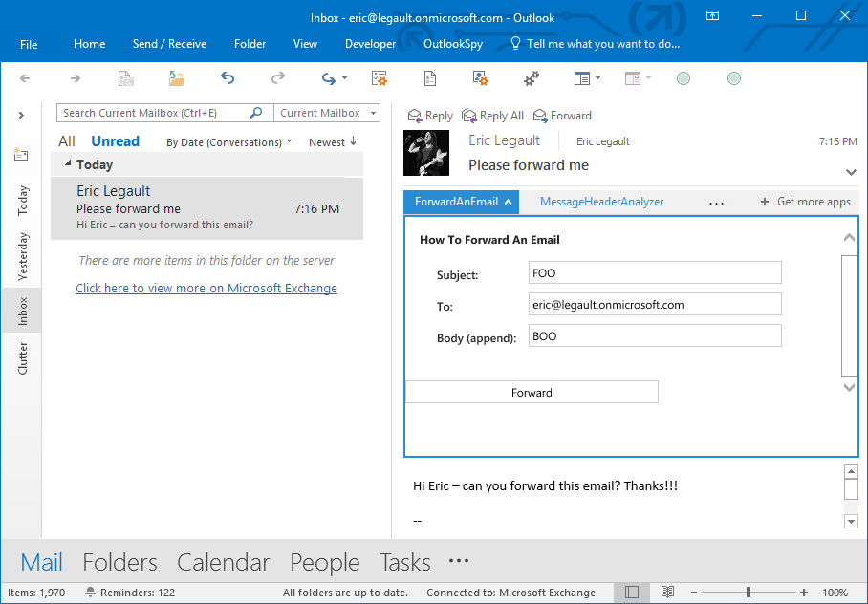
Task: Open the View ribbon tab
Action: coord(305,44)
